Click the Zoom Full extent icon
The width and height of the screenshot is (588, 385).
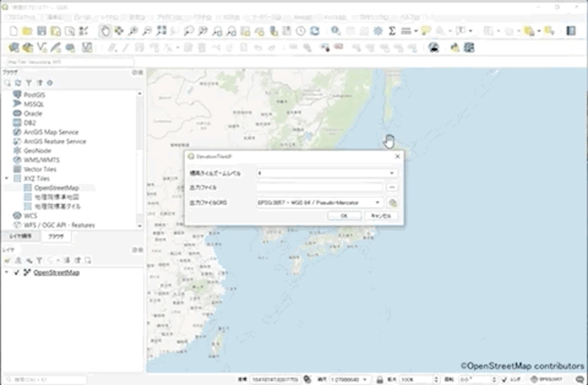coord(161,31)
